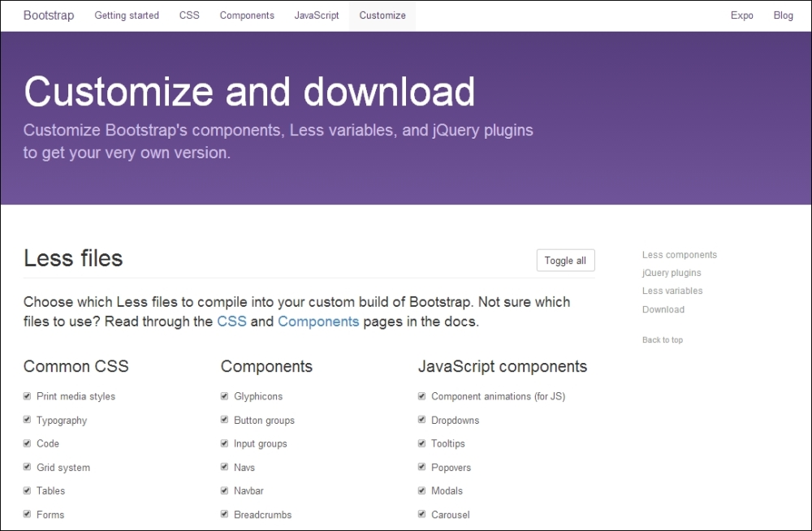Uncheck the Typography checkbox
812x531 pixels.
pyautogui.click(x=27, y=420)
